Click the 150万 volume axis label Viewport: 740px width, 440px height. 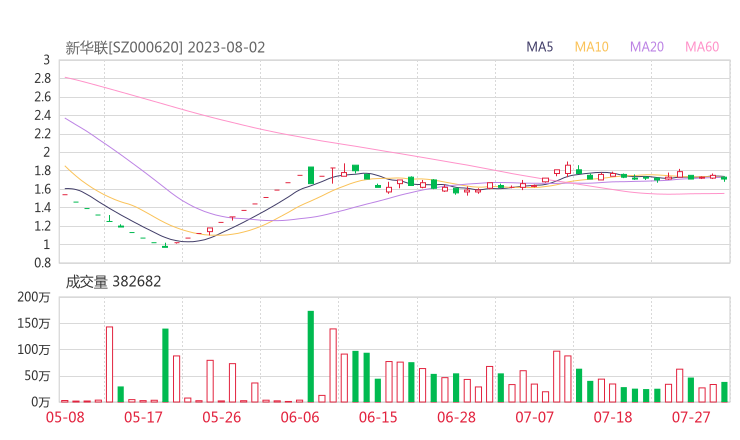pos(34,324)
